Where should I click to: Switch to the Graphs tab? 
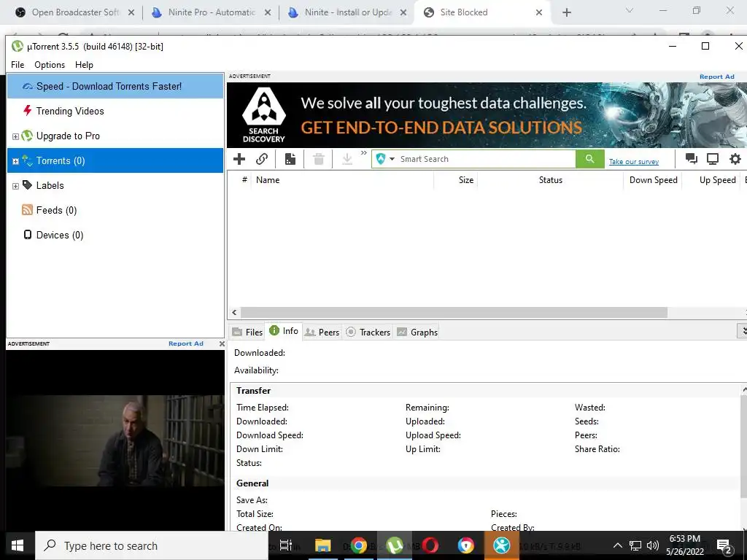point(417,332)
